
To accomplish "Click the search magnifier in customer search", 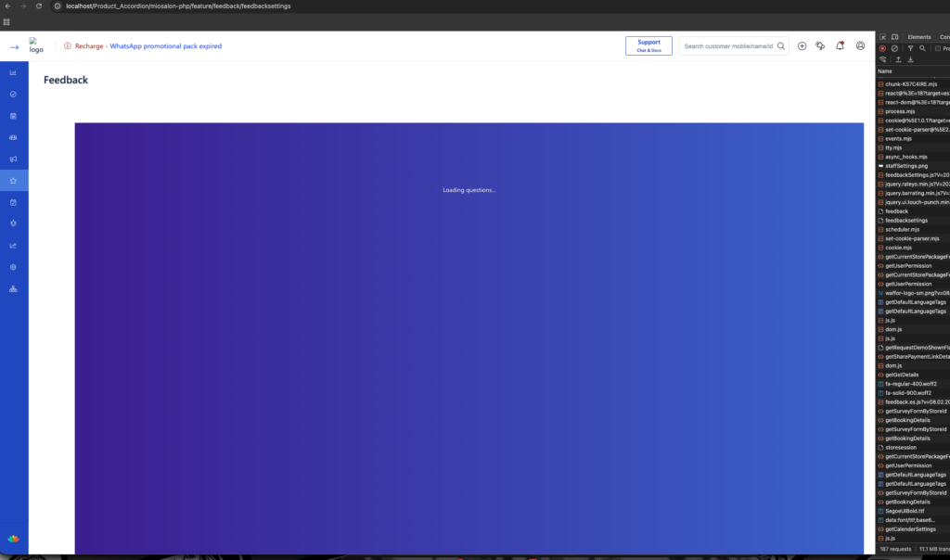I will [781, 46].
